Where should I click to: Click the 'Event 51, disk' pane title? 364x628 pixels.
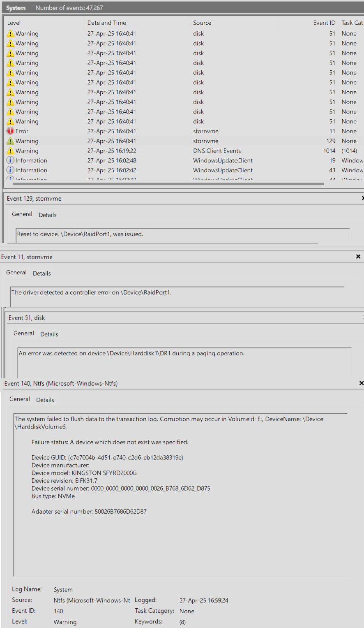coord(27,317)
